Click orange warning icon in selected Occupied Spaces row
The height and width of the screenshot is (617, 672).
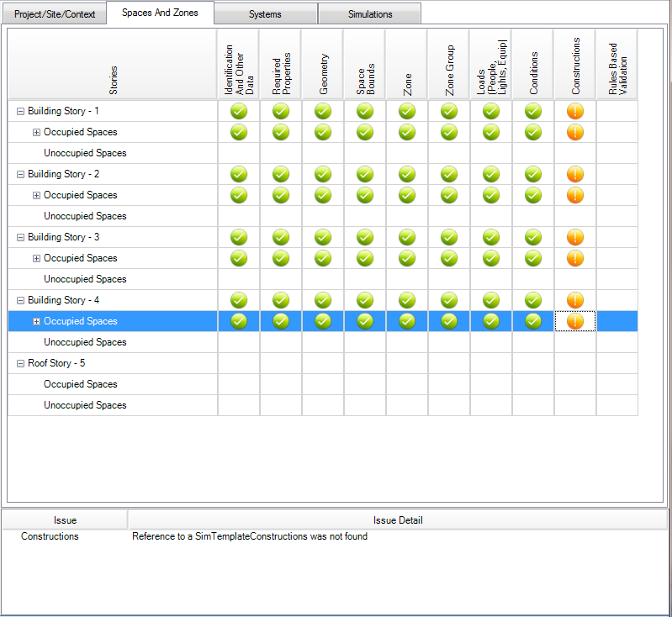pyautogui.click(x=575, y=321)
